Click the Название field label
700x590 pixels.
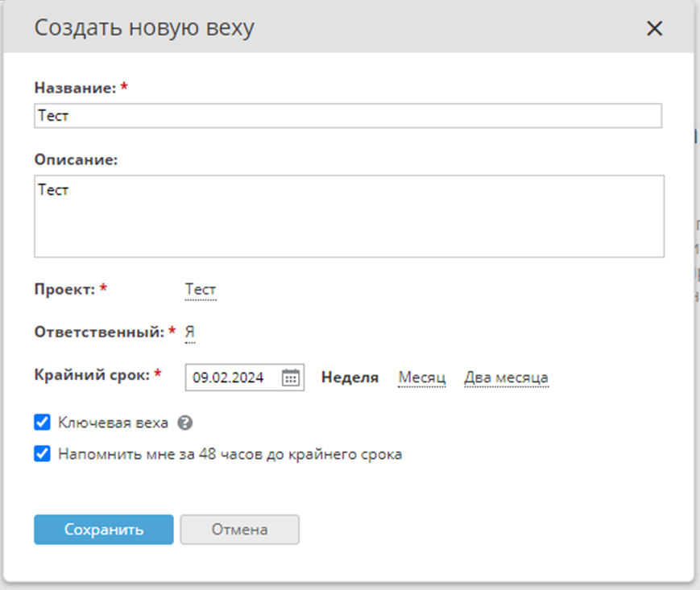pyautogui.click(x=75, y=89)
